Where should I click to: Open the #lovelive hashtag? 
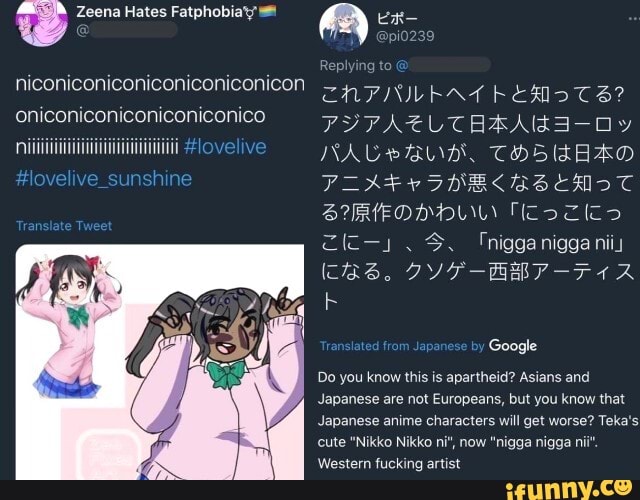coord(225,147)
